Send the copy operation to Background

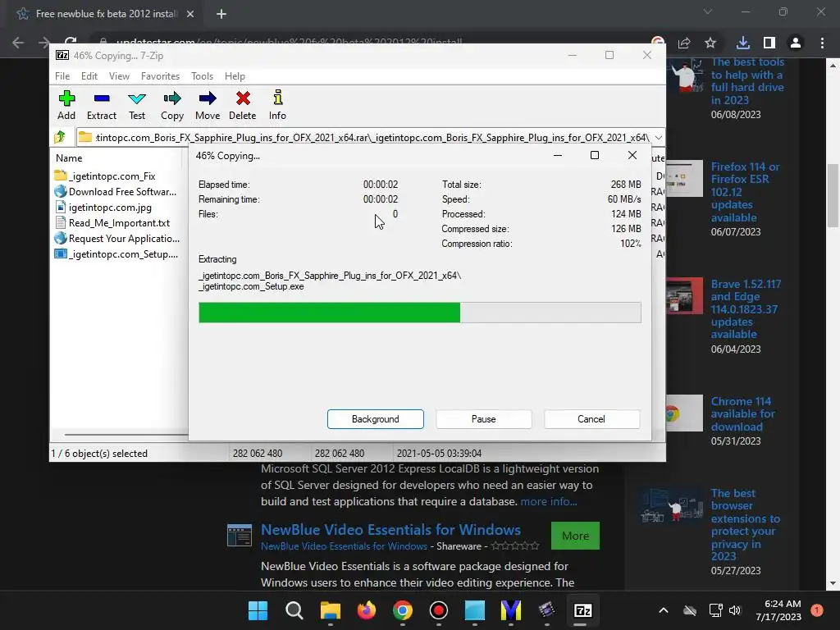pyautogui.click(x=376, y=419)
